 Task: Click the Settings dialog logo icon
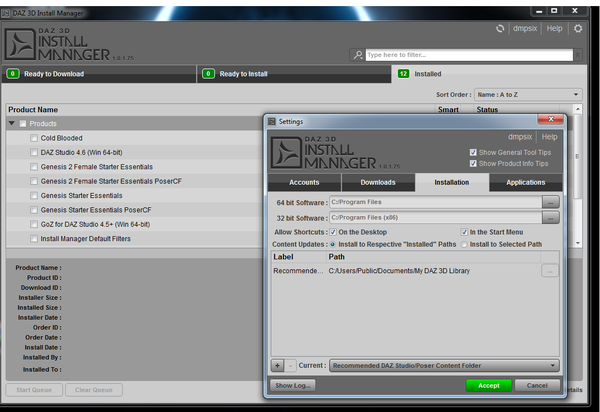pyautogui.click(x=286, y=153)
